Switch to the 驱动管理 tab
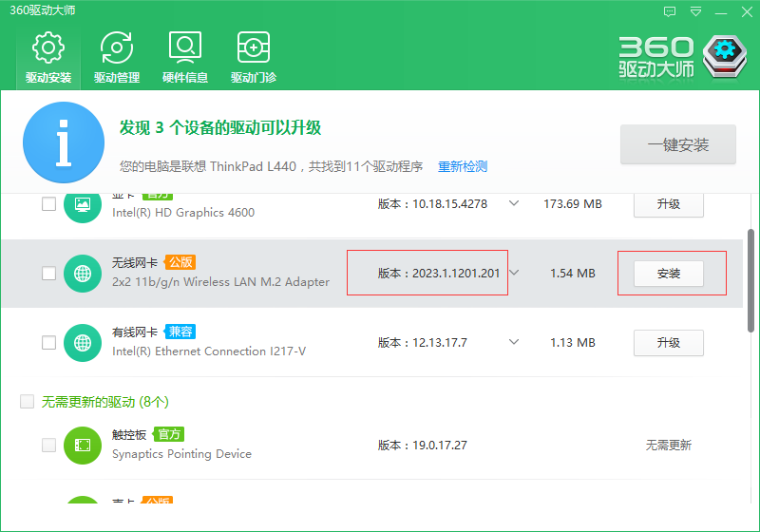The width and height of the screenshot is (760, 532). [117, 57]
